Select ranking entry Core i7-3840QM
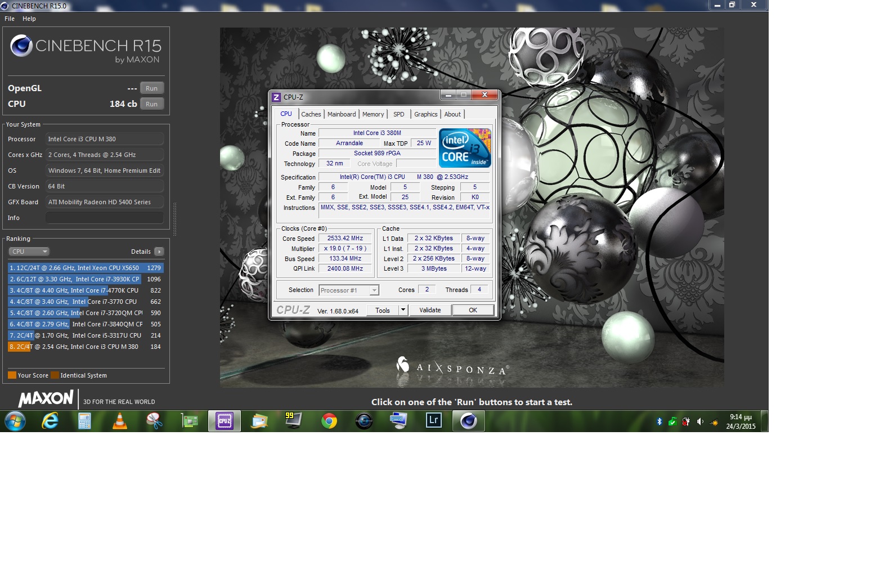 click(86, 324)
